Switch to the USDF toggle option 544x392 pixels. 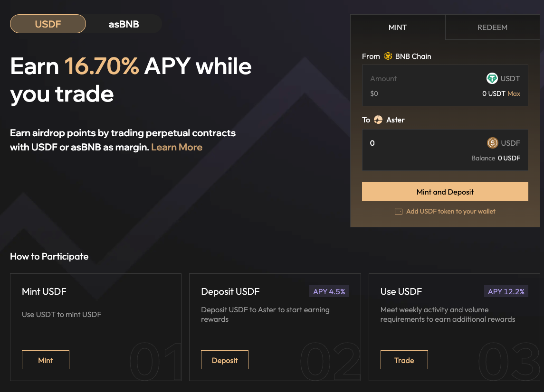(x=48, y=24)
